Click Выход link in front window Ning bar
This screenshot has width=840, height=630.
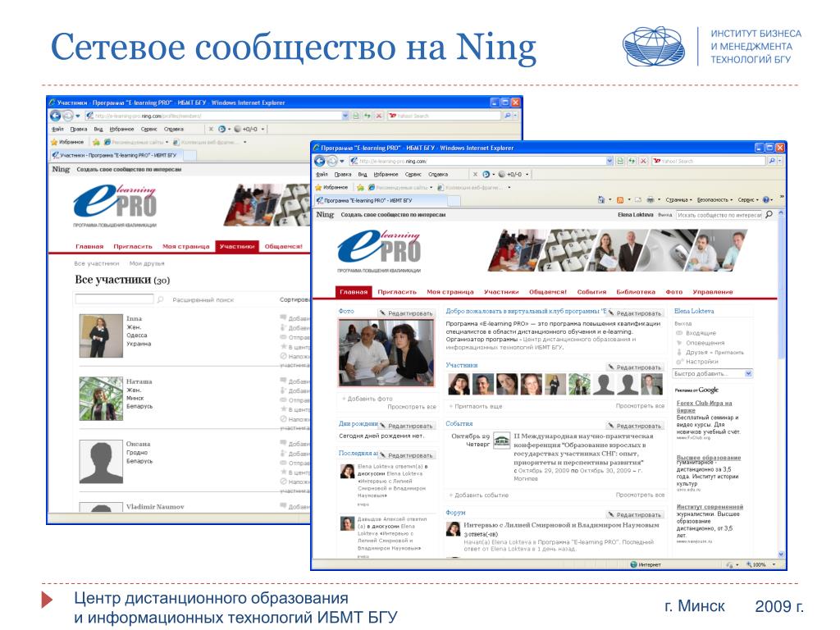click(x=664, y=215)
